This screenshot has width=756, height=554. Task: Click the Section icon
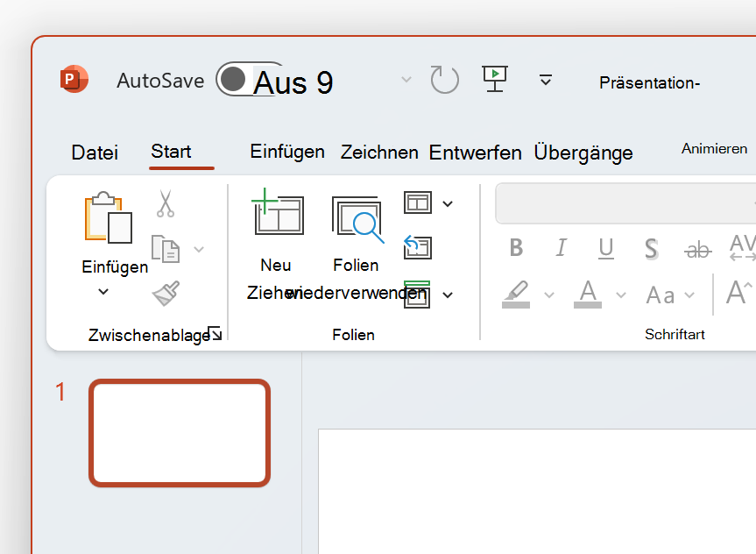[417, 294]
